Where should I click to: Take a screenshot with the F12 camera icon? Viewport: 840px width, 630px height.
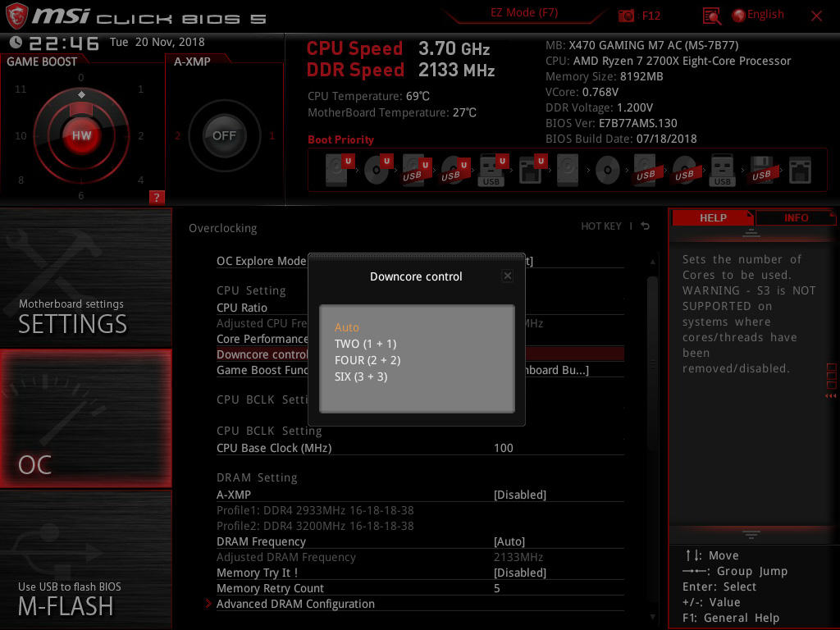tap(626, 16)
